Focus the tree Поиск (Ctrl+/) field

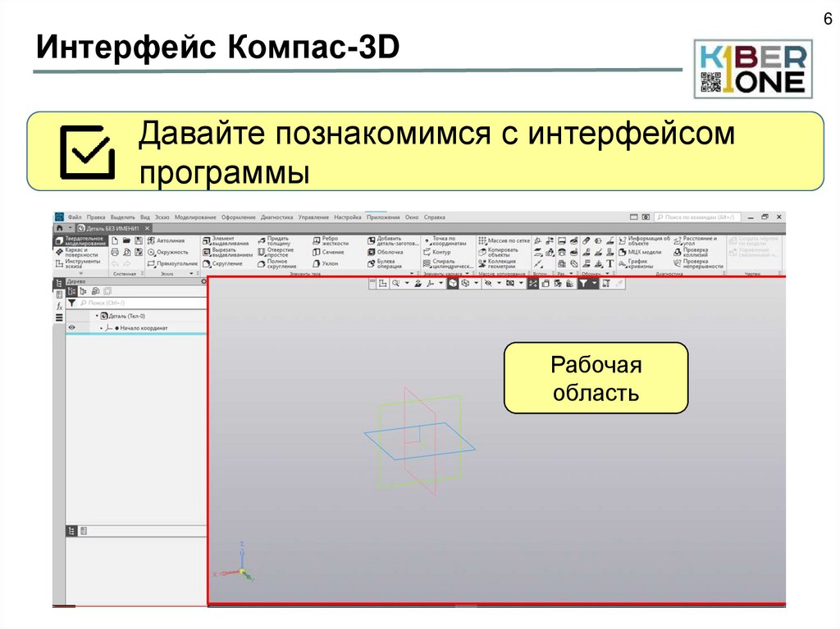(x=141, y=303)
